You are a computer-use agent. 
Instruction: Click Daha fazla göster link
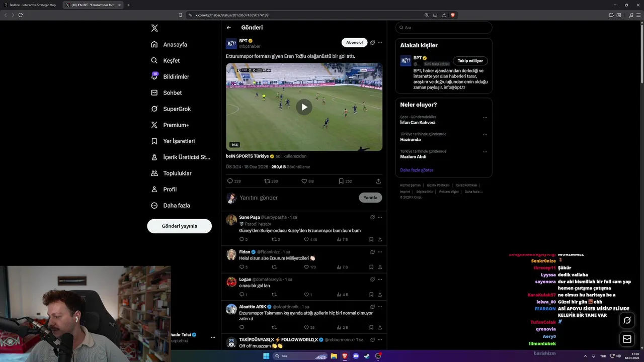tap(417, 170)
